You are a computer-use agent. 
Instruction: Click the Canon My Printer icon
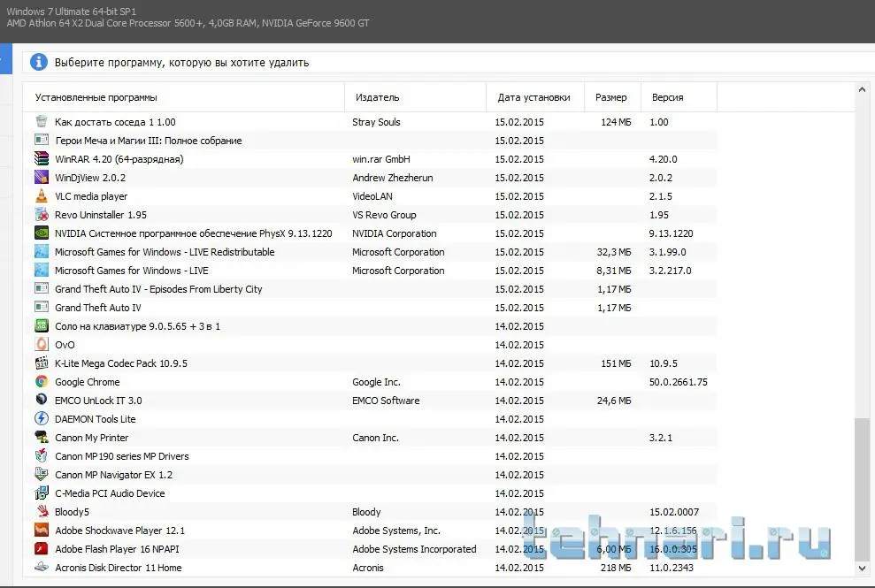coord(42,437)
